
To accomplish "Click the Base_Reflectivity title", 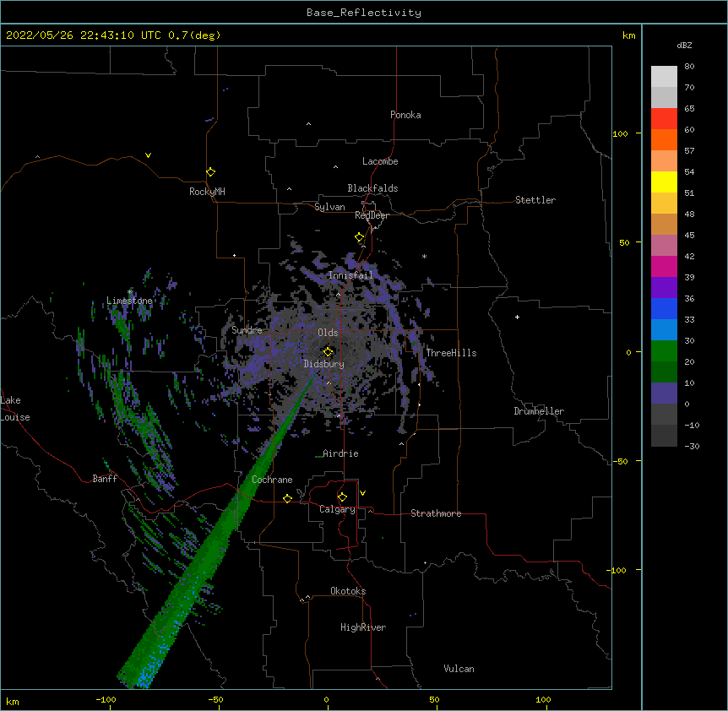I will point(364,13).
